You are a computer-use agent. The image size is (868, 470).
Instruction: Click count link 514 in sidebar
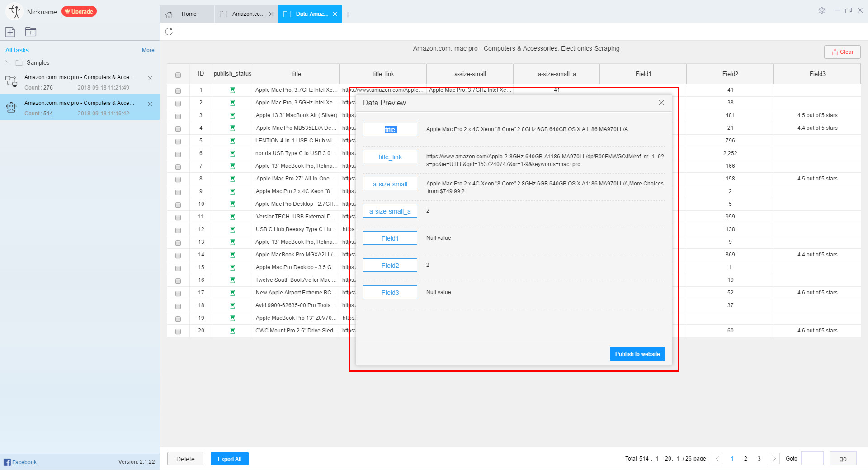tap(48, 114)
